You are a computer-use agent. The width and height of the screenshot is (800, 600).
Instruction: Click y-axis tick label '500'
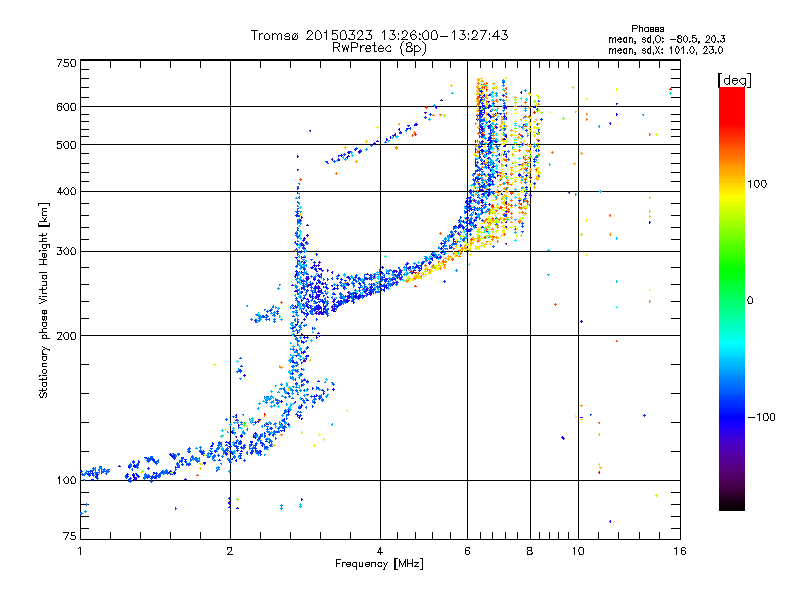(66, 145)
